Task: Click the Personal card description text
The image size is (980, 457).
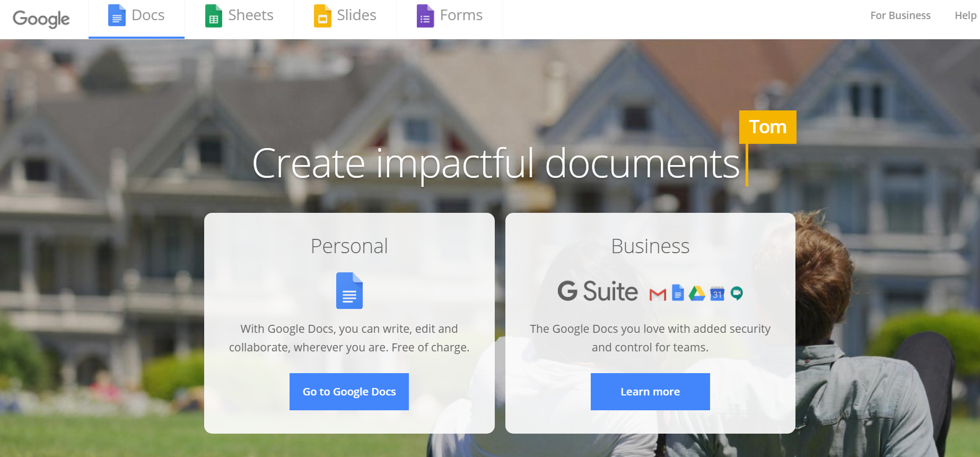Action: (x=349, y=338)
